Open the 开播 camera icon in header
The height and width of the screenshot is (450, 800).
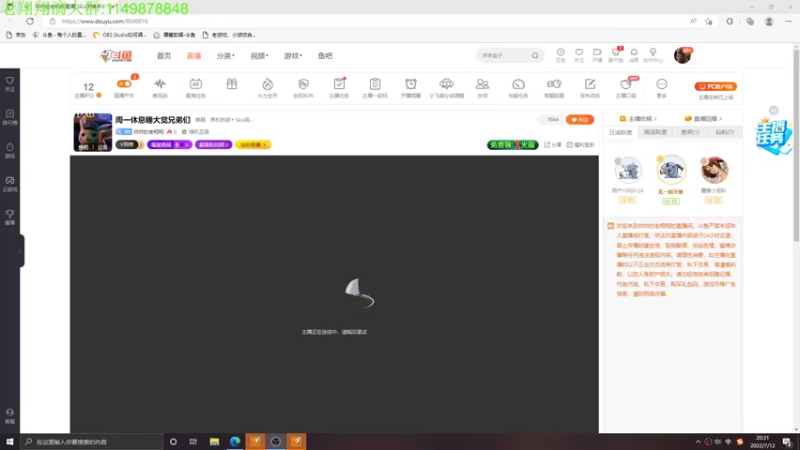(x=597, y=55)
